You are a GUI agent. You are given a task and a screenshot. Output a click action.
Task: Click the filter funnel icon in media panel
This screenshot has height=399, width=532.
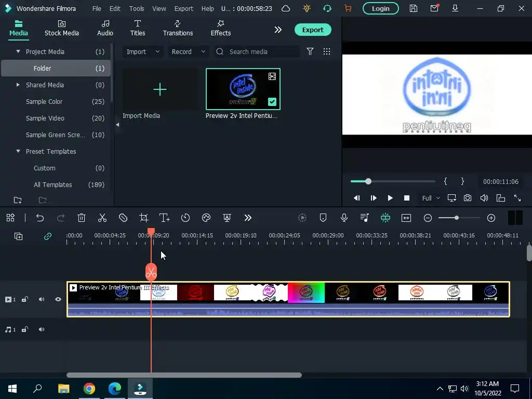[x=310, y=51]
